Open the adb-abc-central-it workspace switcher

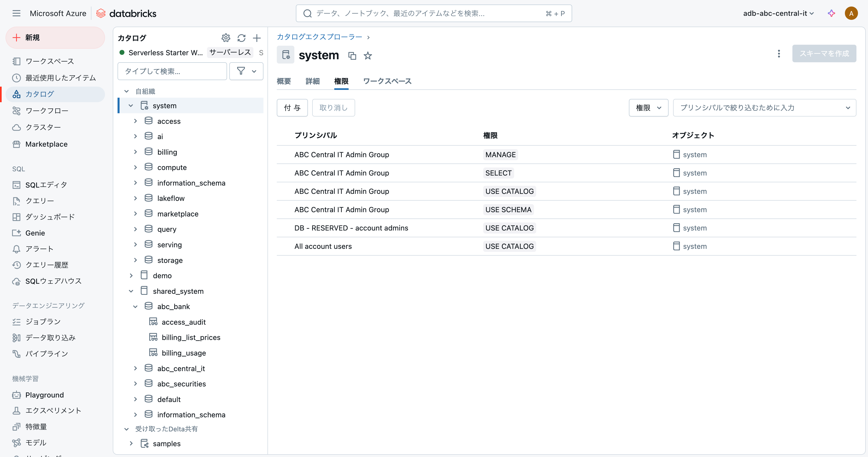pyautogui.click(x=778, y=13)
